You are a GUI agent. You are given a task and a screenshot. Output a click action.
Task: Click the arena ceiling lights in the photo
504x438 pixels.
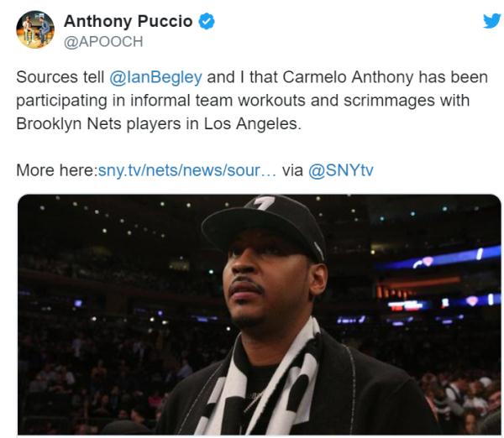[x=129, y=218]
